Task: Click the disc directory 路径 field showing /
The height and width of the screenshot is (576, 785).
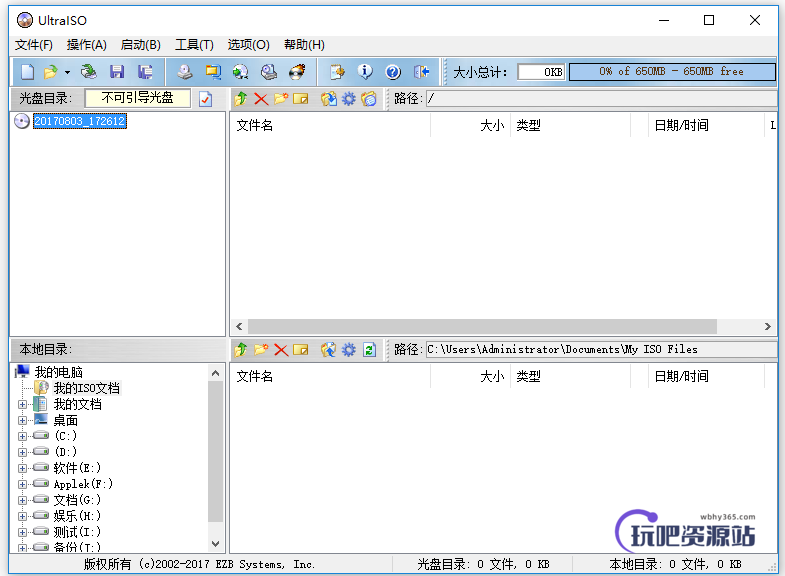Action: click(x=601, y=99)
